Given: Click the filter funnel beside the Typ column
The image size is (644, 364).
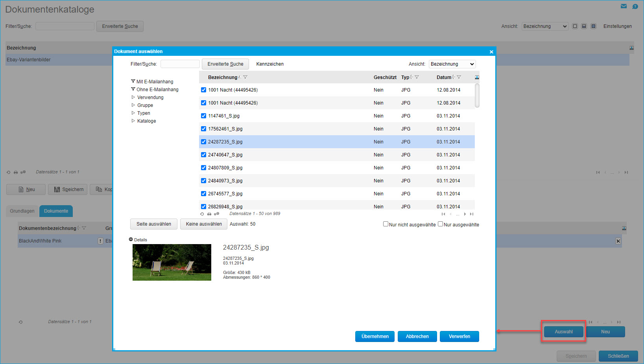Looking at the screenshot, I should (x=417, y=77).
